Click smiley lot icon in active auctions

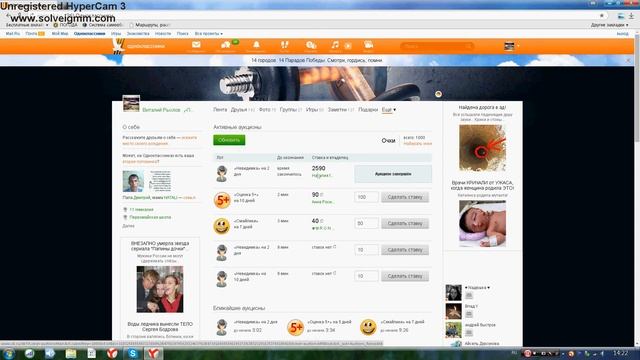point(222,226)
